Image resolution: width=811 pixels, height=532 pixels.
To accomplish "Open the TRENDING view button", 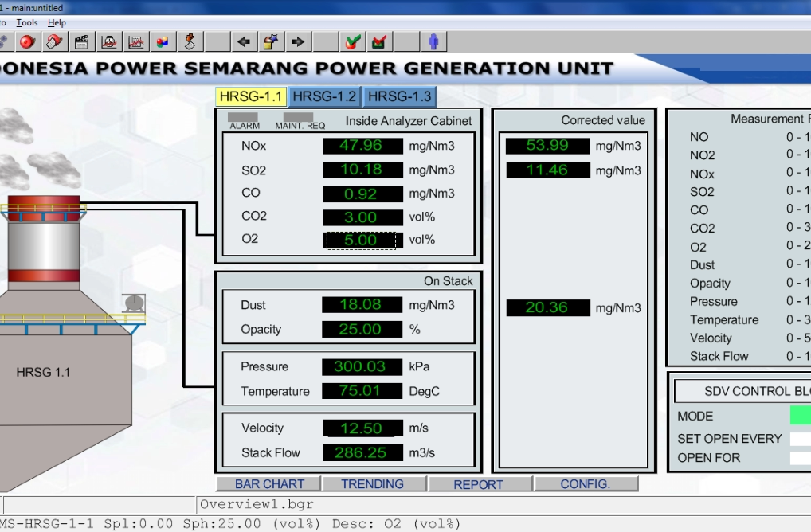I will pyautogui.click(x=372, y=483).
